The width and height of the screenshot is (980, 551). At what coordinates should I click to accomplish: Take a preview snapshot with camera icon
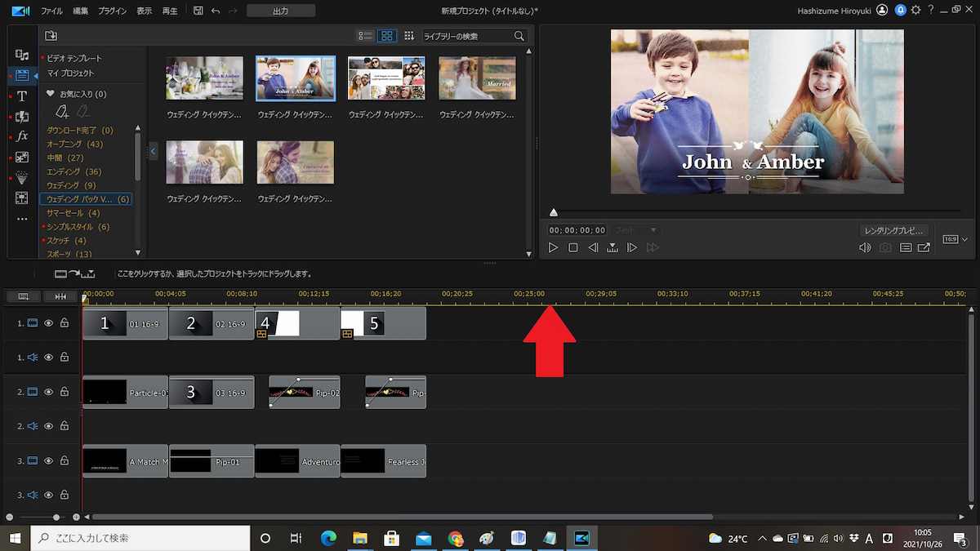point(885,247)
